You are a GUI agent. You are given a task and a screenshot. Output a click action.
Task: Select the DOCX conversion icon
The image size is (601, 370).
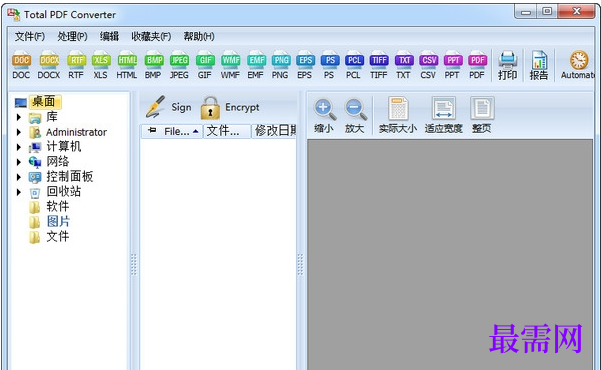[x=49, y=65]
